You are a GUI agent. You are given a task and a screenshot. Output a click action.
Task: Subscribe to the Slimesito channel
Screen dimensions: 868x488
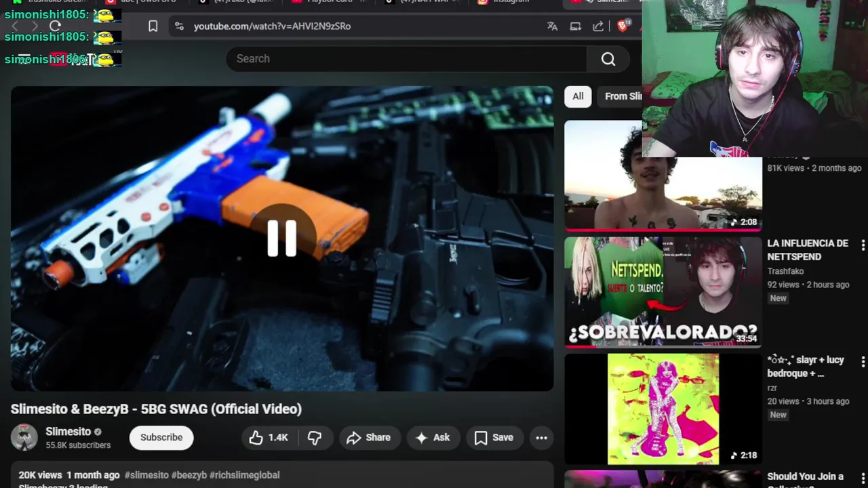click(x=161, y=437)
